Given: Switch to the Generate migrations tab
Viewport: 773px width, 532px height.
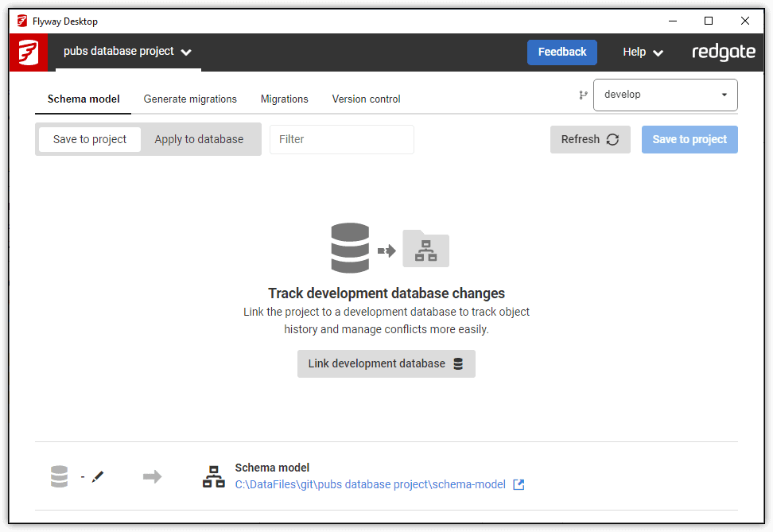Looking at the screenshot, I should coord(190,99).
